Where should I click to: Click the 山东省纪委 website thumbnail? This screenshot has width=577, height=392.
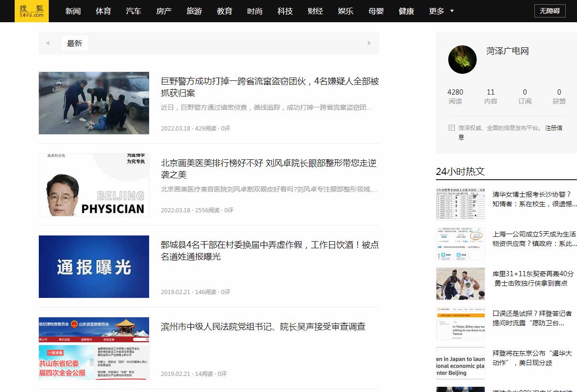click(94, 348)
